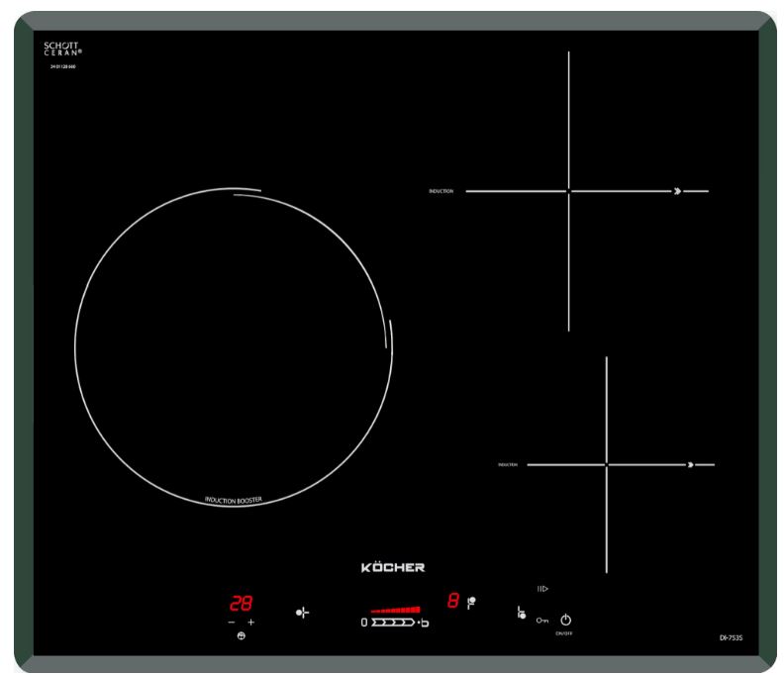Viewport: 784px width, 675px height.
Task: Tap the minus button under the 28 display
Action: coord(231,623)
